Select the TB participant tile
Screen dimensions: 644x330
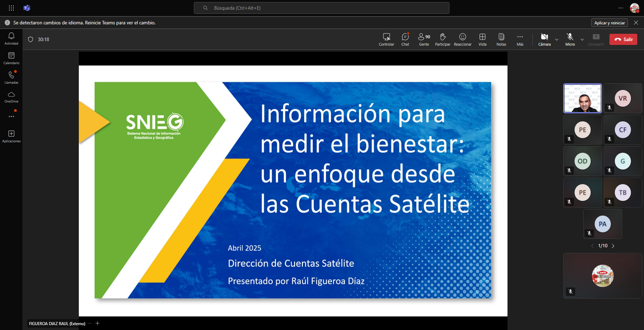tap(623, 192)
